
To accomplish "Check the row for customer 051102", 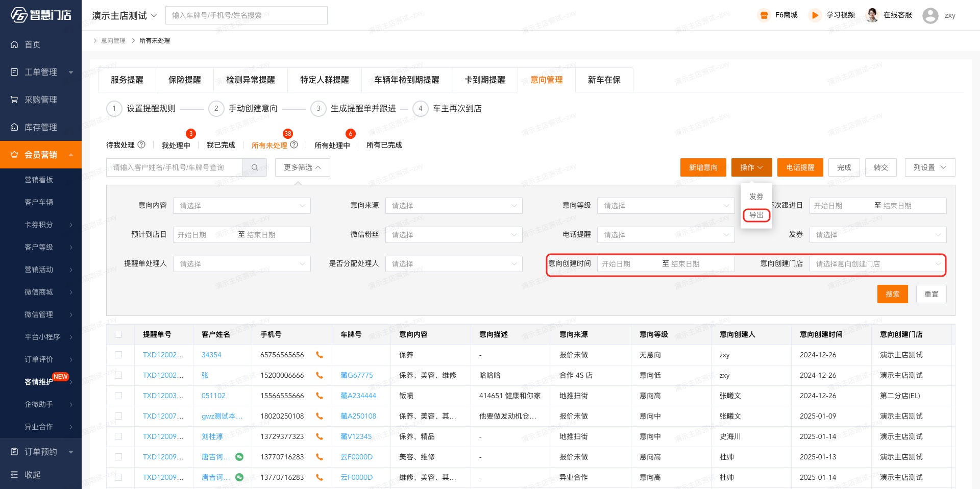I will click(118, 396).
